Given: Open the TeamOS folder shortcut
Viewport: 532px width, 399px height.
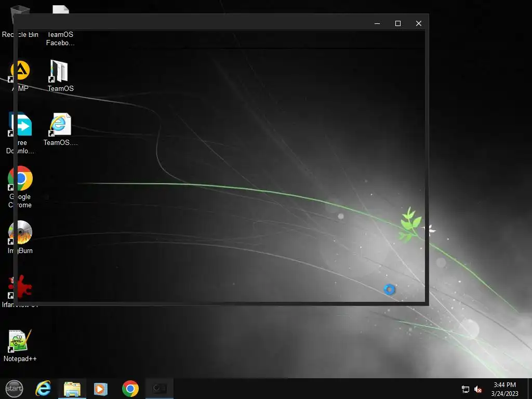Looking at the screenshot, I should [x=60, y=76].
